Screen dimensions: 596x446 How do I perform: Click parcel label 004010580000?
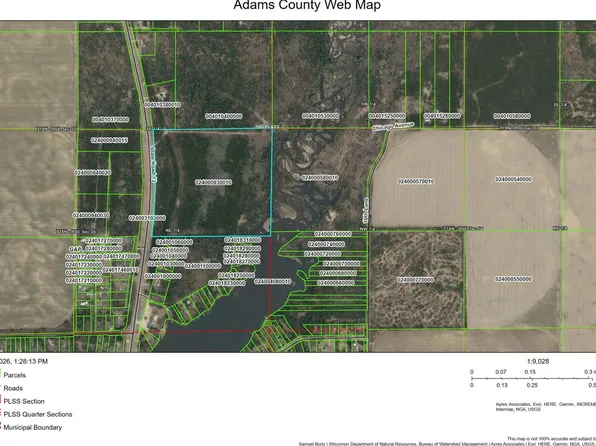tap(512, 116)
